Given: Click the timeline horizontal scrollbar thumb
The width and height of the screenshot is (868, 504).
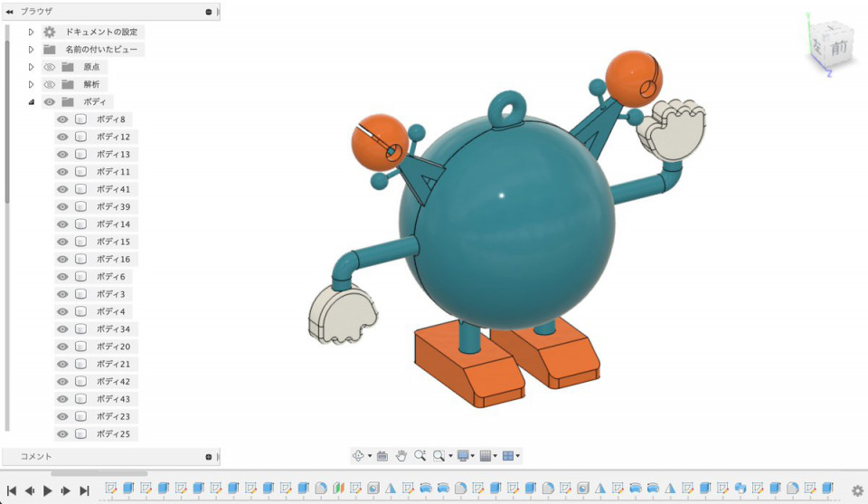Looking at the screenshot, I should [x=99, y=473].
